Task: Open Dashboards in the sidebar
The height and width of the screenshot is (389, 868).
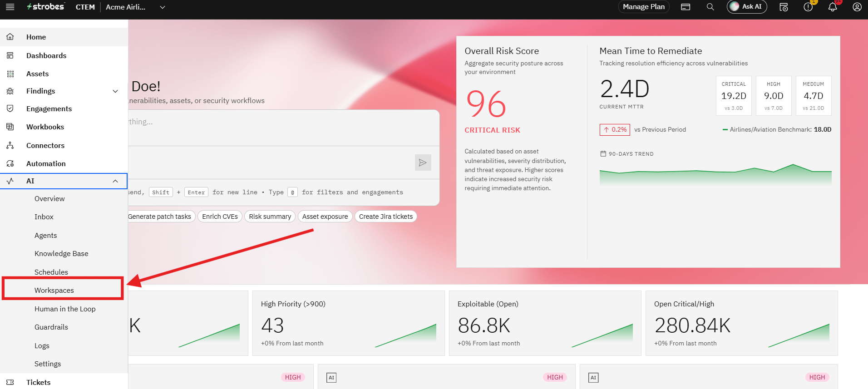Action: [x=64, y=55]
